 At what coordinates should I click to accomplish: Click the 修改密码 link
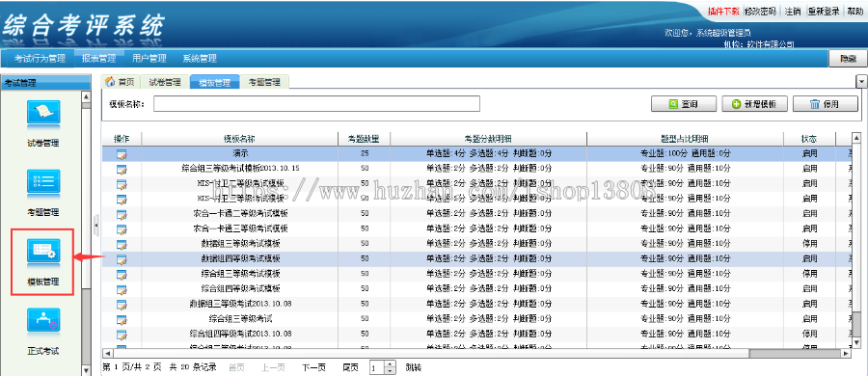pyautogui.click(x=760, y=11)
